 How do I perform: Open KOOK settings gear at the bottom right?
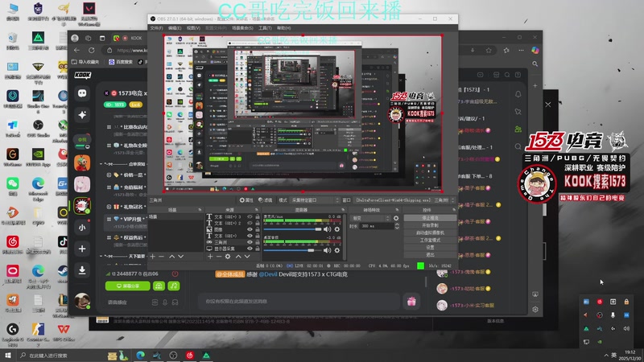click(535, 310)
